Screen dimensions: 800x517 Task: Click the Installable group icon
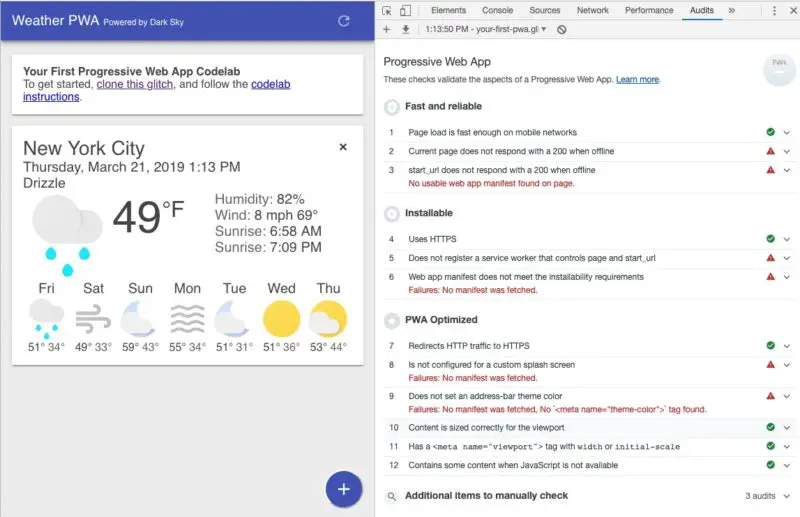pos(392,213)
